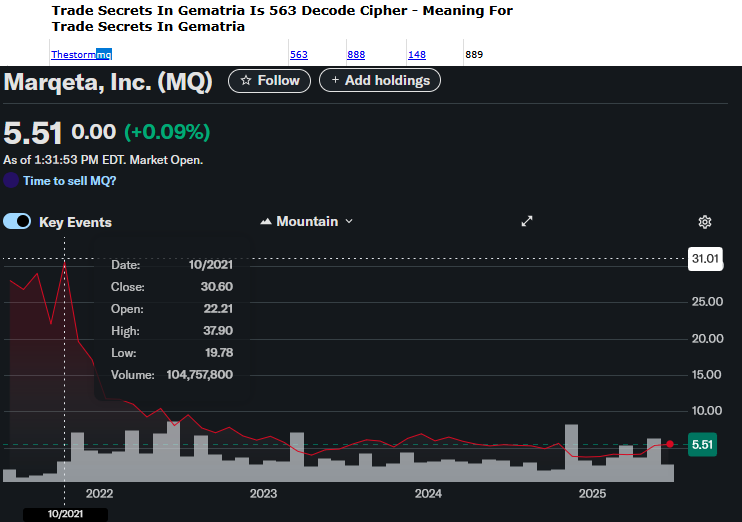The image size is (742, 522).
Task: Click the 2023 year label on the axis
Action: coord(263,494)
